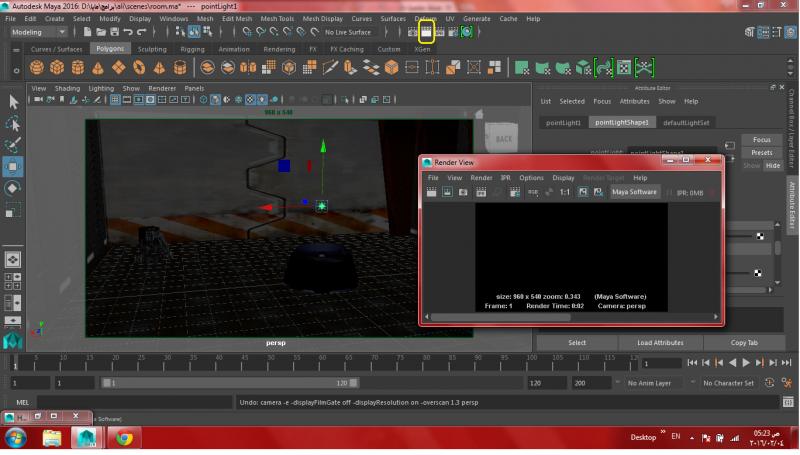This screenshot has width=800, height=455.
Task: Create a polygon cube from the shelf
Action: tap(57, 68)
